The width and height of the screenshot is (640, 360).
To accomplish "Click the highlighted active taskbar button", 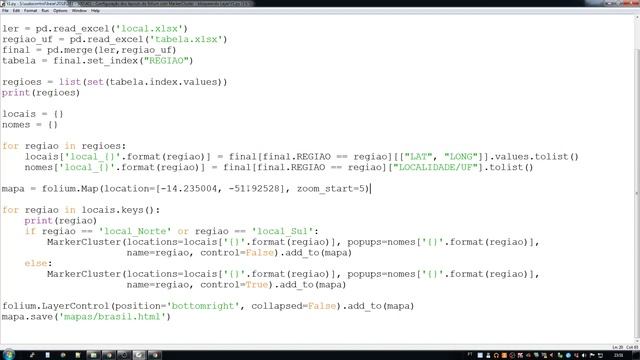I will click(139, 355).
